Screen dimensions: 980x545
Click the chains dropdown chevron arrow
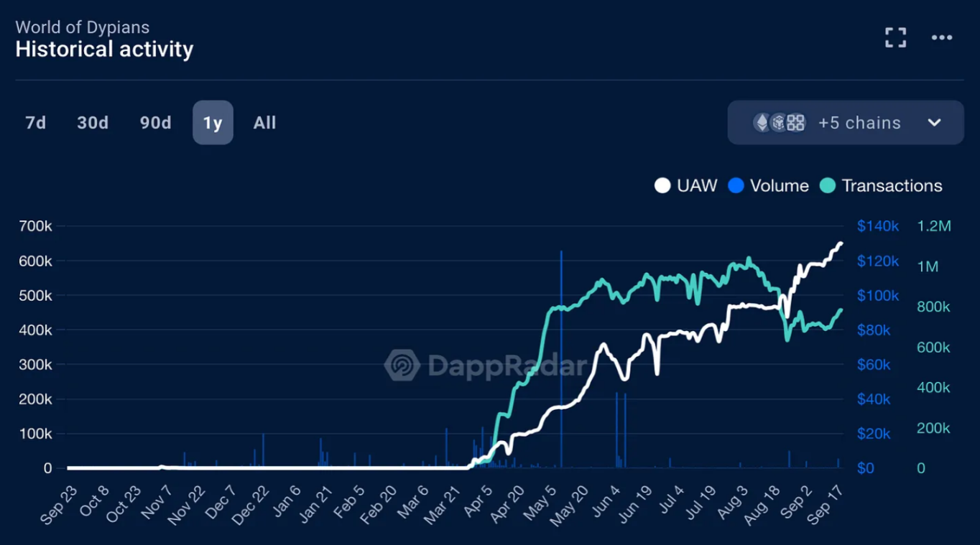pos(934,123)
